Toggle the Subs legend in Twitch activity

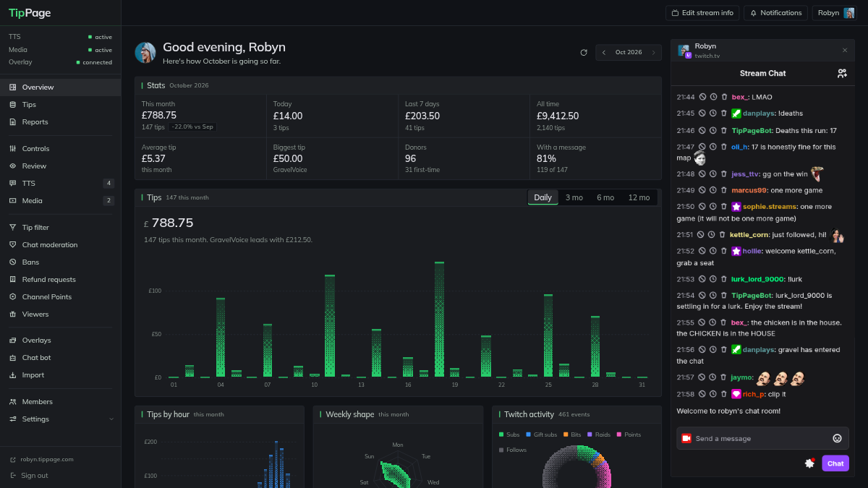(x=509, y=435)
